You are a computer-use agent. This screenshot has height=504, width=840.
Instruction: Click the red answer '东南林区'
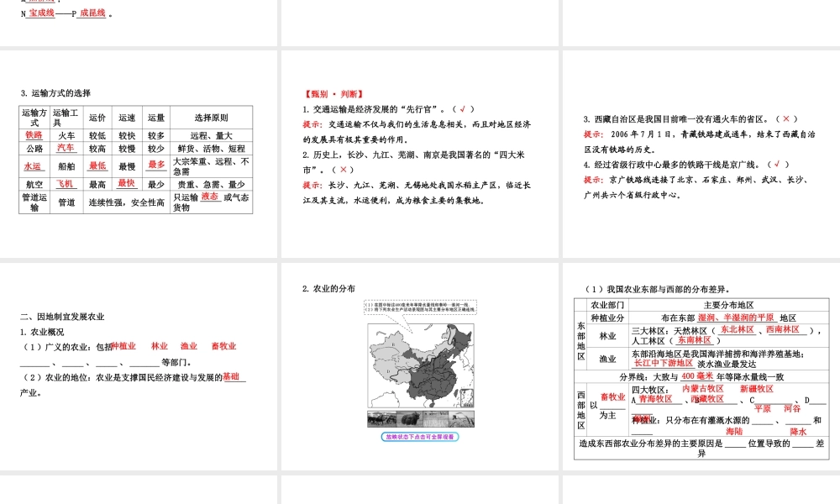695,339
